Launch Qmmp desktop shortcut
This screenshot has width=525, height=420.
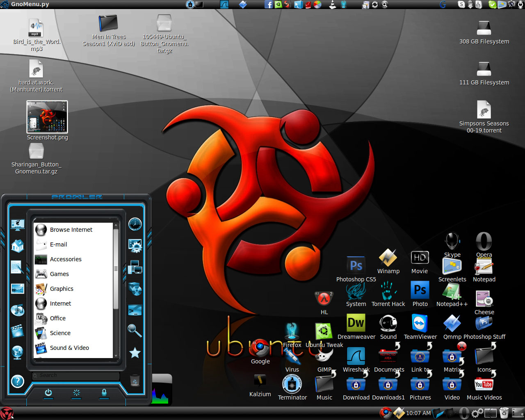click(x=452, y=327)
